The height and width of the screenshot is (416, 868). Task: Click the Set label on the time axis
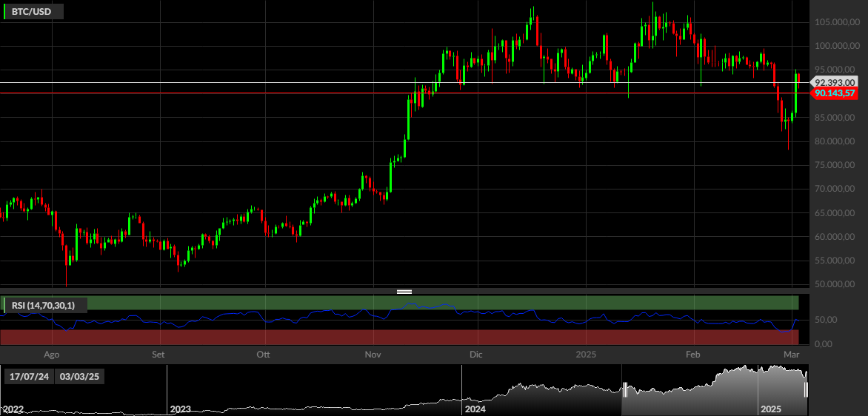click(158, 354)
